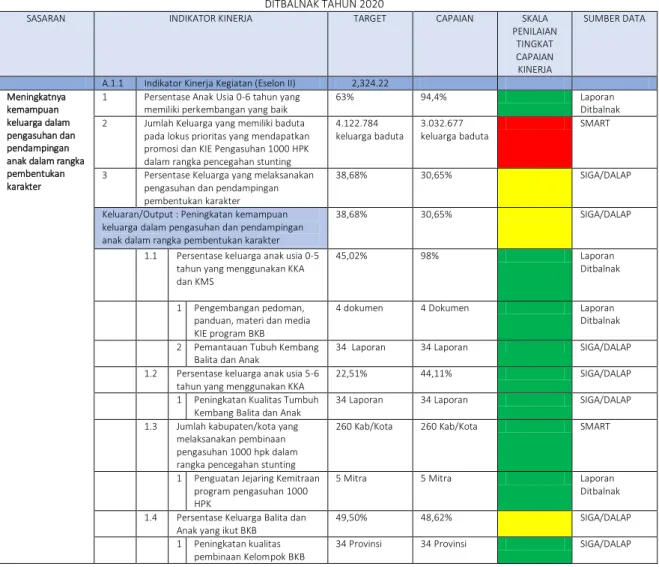Click the 2,324.22 value cell
The height and width of the screenshot is (567, 659).
370,83
